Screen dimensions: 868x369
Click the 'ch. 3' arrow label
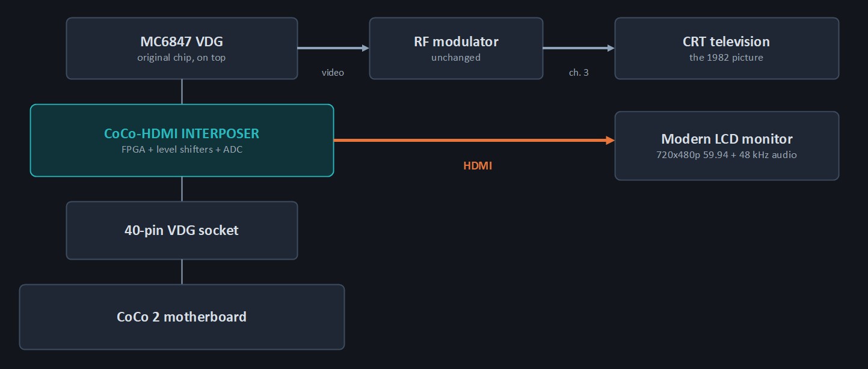point(579,72)
